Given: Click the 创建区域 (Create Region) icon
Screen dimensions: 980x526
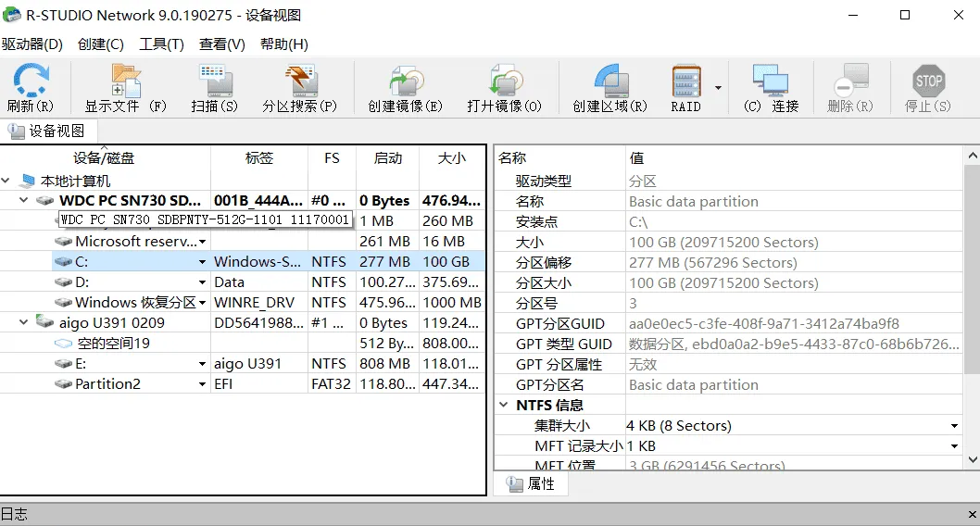Looking at the screenshot, I should [x=609, y=81].
